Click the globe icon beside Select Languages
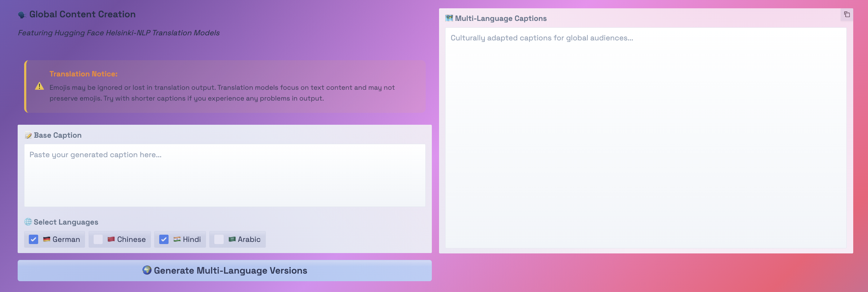The image size is (868, 292). point(28,222)
